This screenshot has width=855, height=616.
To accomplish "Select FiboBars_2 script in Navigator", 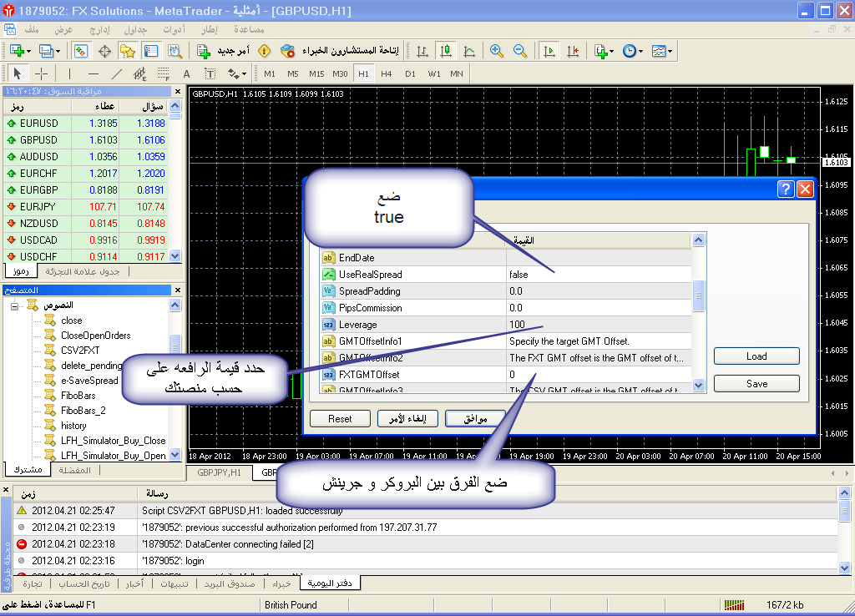I will click(83, 411).
